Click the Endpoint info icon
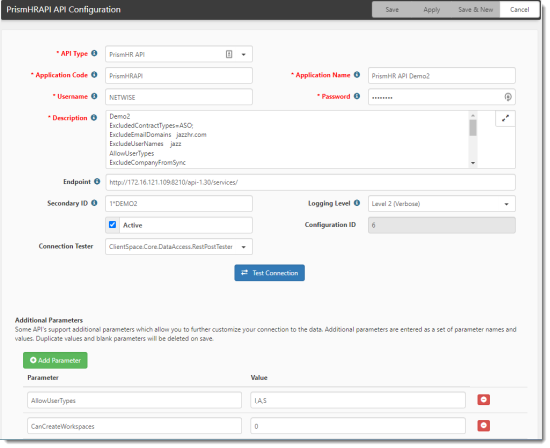The width and height of the screenshot is (550, 448). click(97, 181)
